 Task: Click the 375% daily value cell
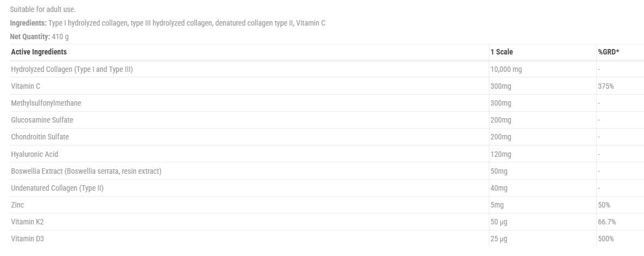click(606, 86)
